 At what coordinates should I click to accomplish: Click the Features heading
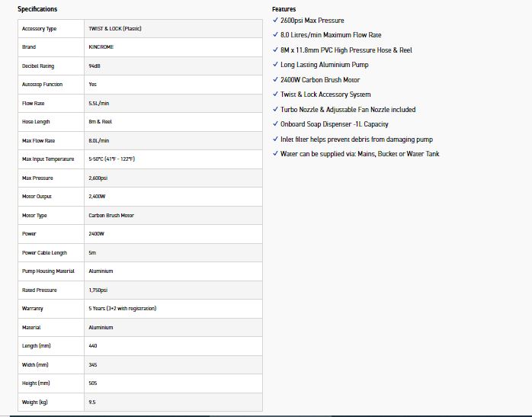(284, 9)
